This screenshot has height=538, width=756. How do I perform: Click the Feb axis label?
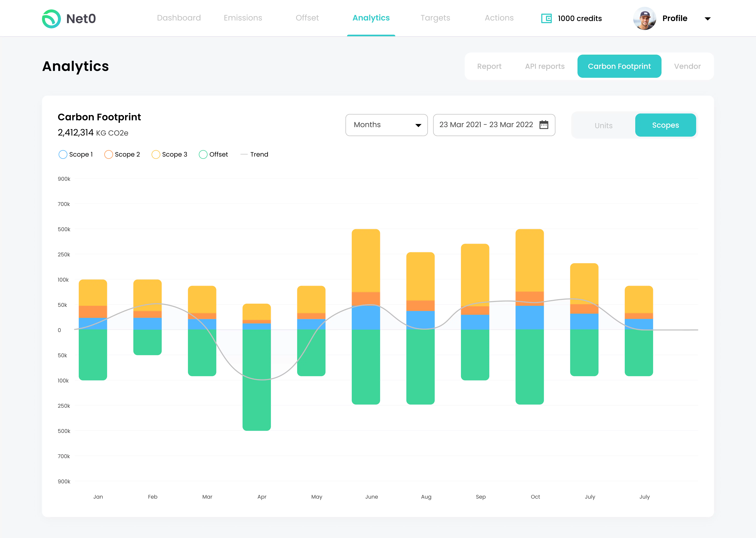153,497
